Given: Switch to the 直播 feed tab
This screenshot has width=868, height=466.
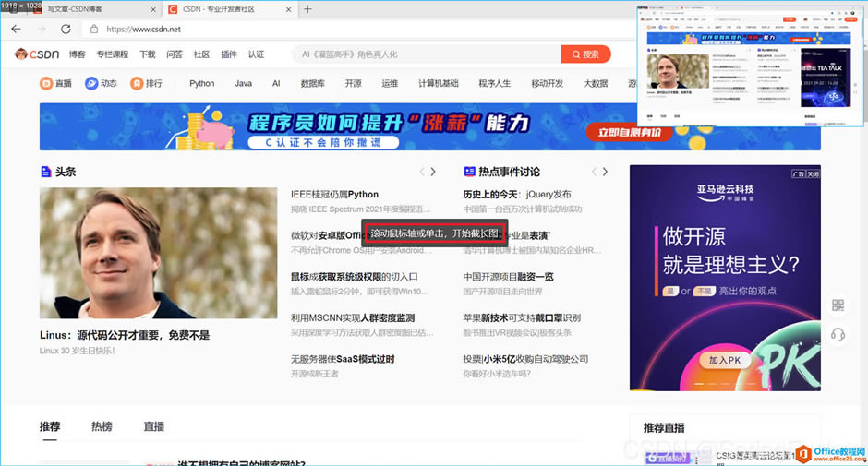Looking at the screenshot, I should pyautogui.click(x=154, y=426).
